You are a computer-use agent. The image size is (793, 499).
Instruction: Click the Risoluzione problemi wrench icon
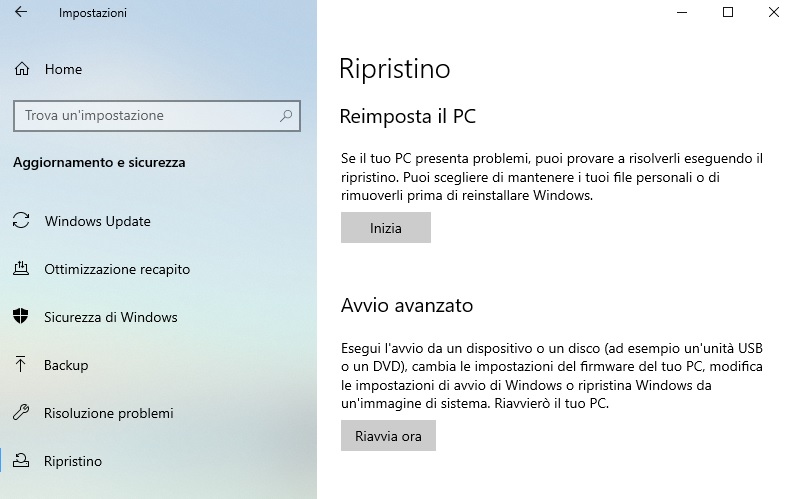[x=21, y=413]
